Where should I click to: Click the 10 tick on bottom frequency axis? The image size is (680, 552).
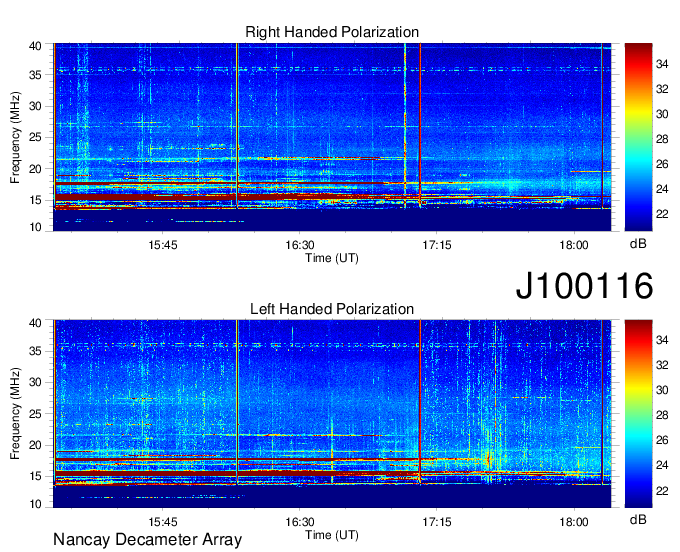tap(36, 504)
